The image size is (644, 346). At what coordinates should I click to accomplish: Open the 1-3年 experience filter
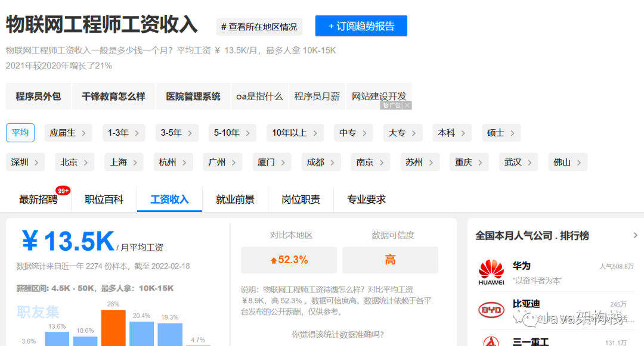123,133
